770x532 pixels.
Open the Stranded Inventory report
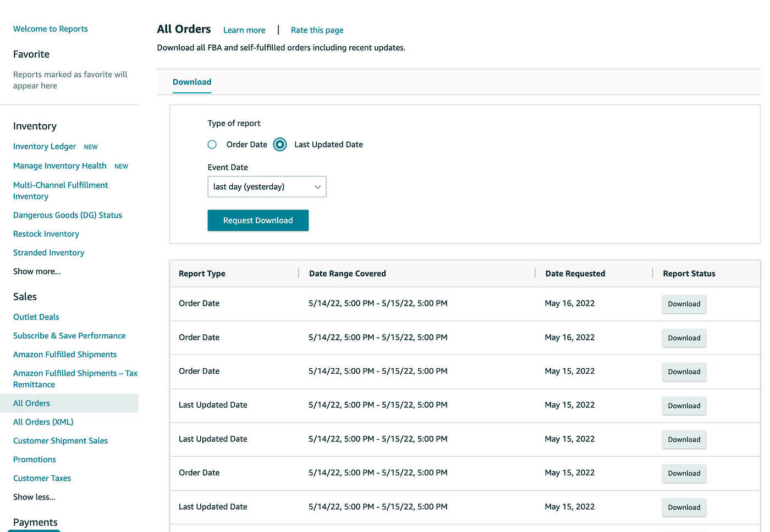pyautogui.click(x=49, y=253)
